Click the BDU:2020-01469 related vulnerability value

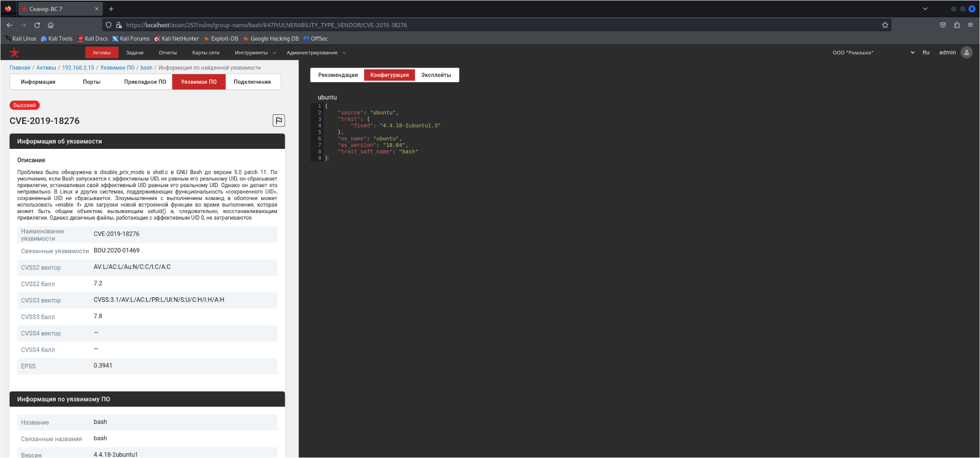[117, 250]
